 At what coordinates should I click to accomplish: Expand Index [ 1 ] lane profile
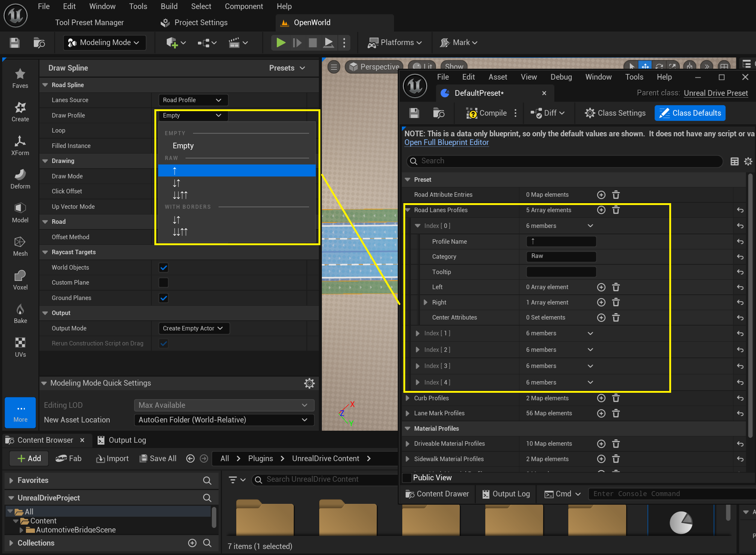click(x=417, y=333)
